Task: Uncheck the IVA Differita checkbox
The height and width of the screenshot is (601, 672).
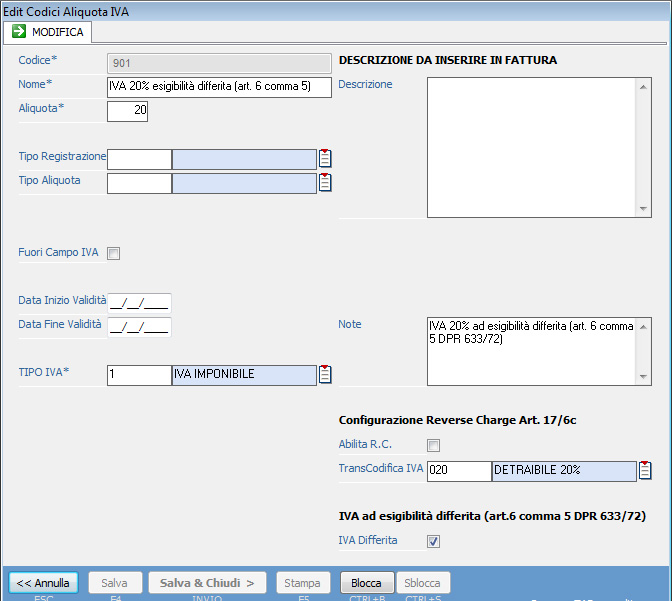Action: tap(433, 541)
